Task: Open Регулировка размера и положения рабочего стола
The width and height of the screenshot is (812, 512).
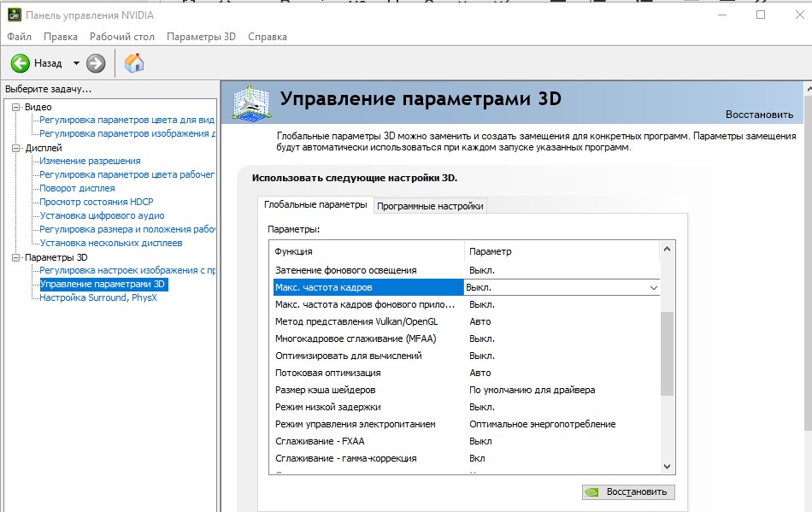Action: tap(127, 229)
